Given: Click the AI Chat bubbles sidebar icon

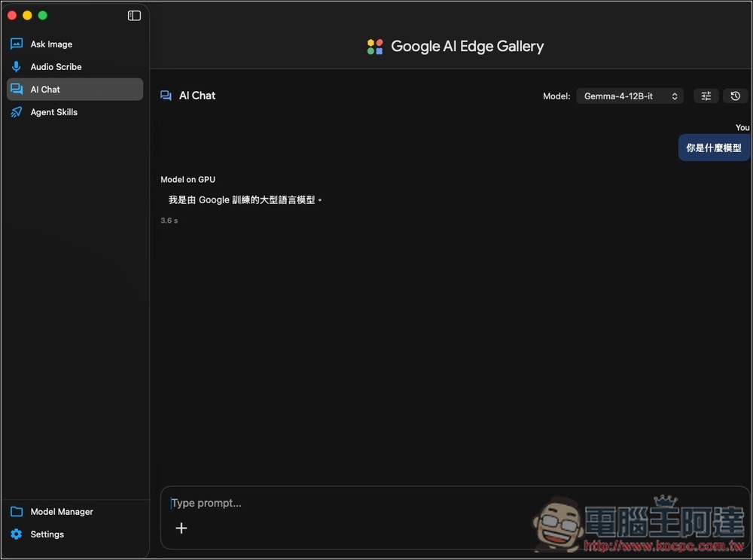Looking at the screenshot, I should [x=17, y=90].
